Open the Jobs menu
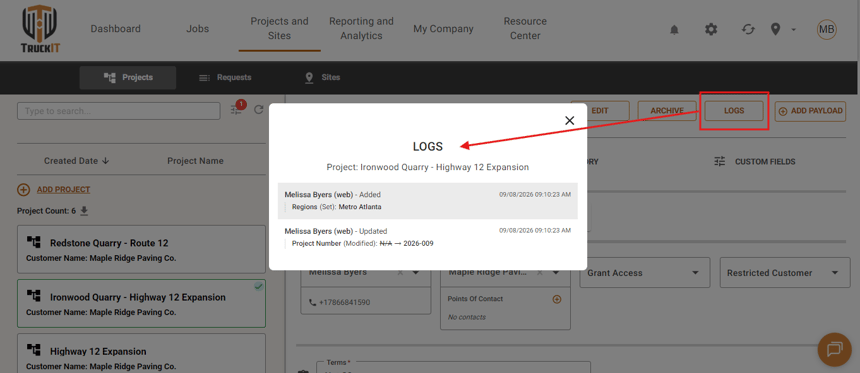Screen dimensions: 860x373 click(197, 29)
